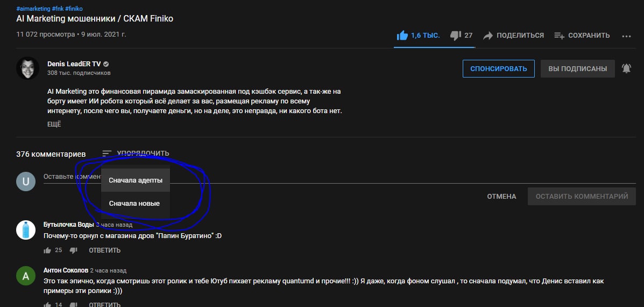Open Denis LeadER TV channel avatar
644x307 pixels.
tap(27, 68)
